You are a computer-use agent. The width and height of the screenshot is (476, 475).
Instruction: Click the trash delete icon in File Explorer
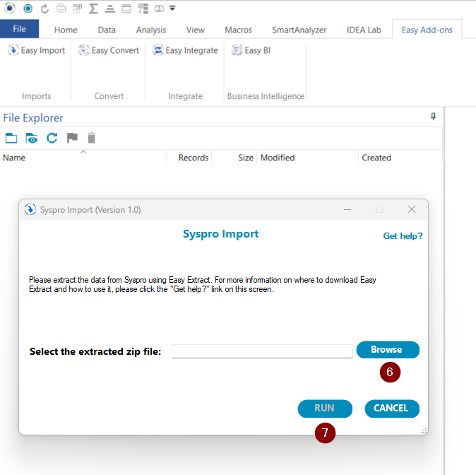point(91,138)
